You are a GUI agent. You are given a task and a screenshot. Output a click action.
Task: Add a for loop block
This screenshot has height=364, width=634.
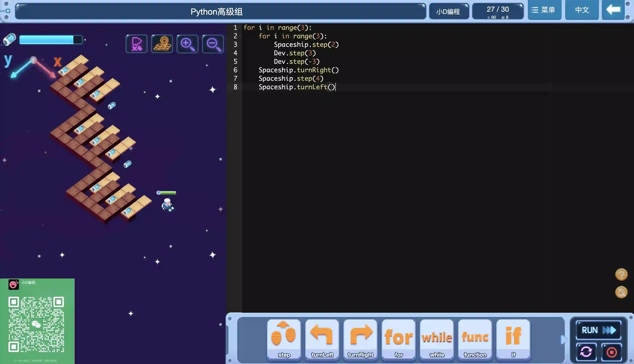(399, 339)
